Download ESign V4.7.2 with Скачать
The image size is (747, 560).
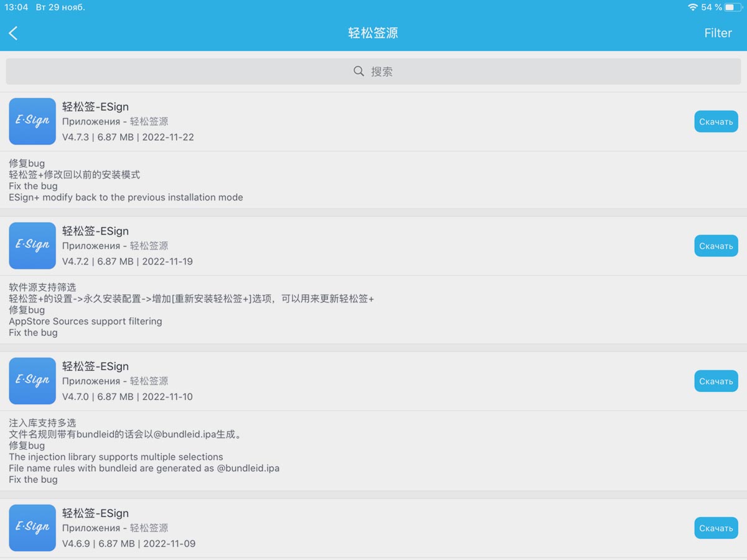[716, 246]
